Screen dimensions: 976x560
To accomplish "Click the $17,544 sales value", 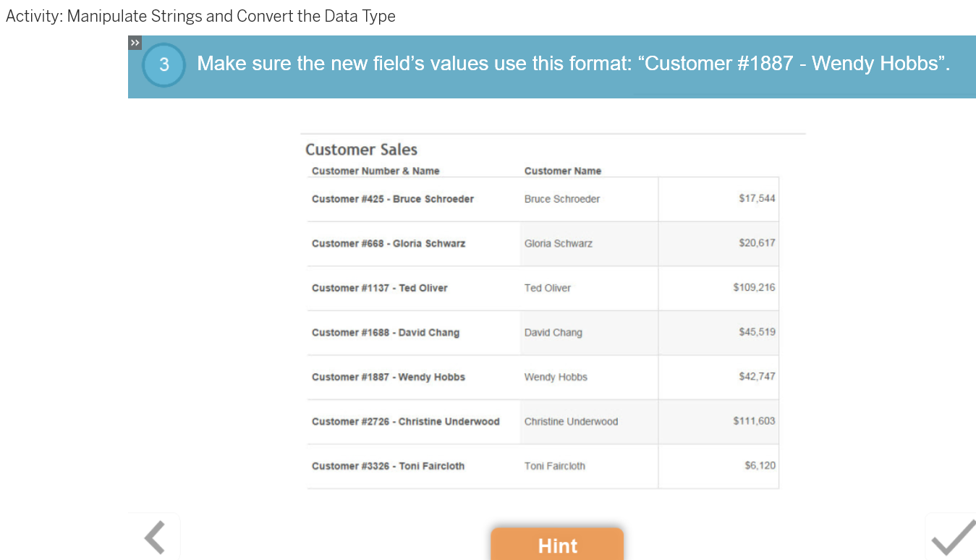I will click(x=757, y=198).
